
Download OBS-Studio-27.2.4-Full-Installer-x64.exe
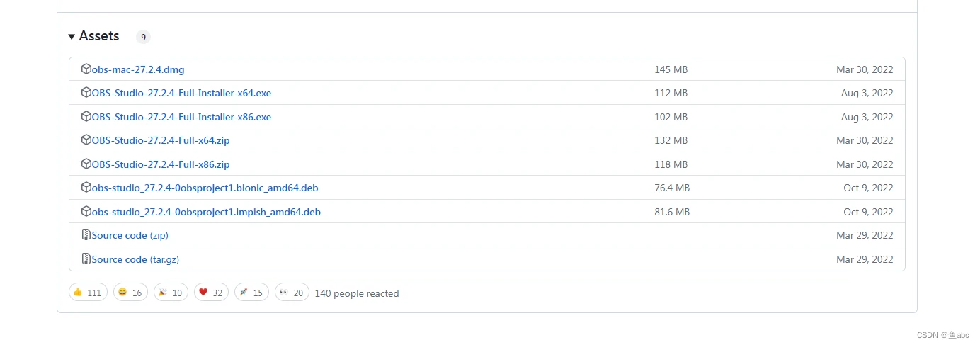[181, 93]
